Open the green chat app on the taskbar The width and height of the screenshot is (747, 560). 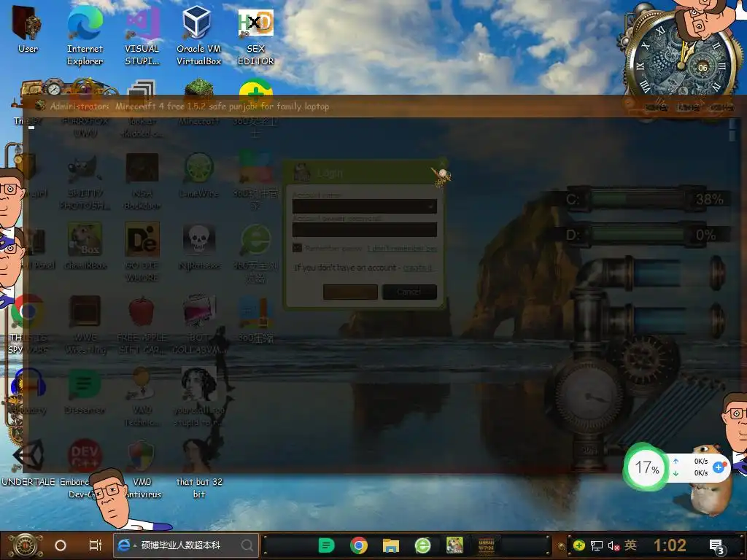pyautogui.click(x=326, y=545)
